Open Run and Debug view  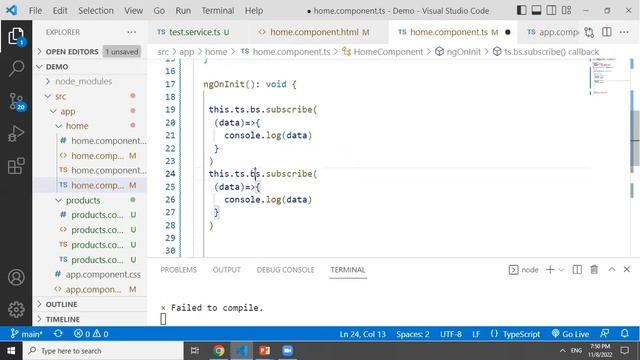16,134
